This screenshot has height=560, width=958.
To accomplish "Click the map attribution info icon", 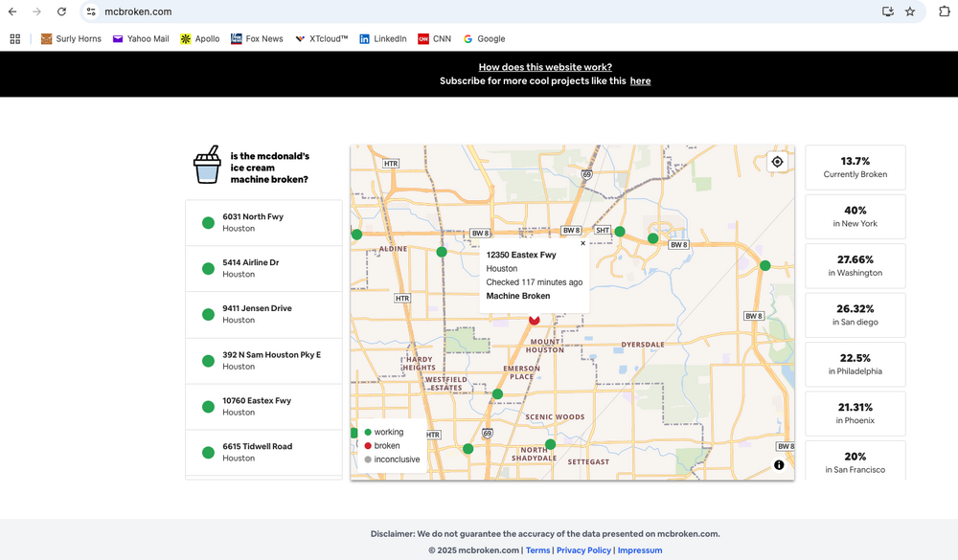I will click(x=779, y=465).
